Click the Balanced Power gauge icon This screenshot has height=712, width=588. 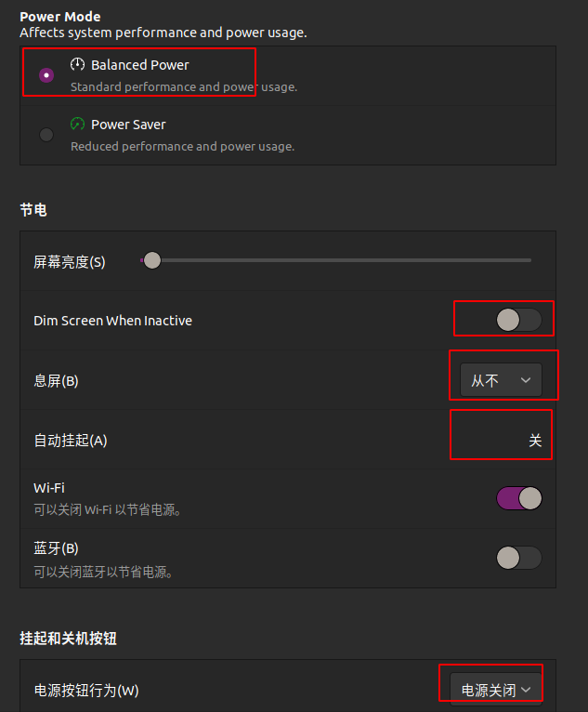coord(77,64)
